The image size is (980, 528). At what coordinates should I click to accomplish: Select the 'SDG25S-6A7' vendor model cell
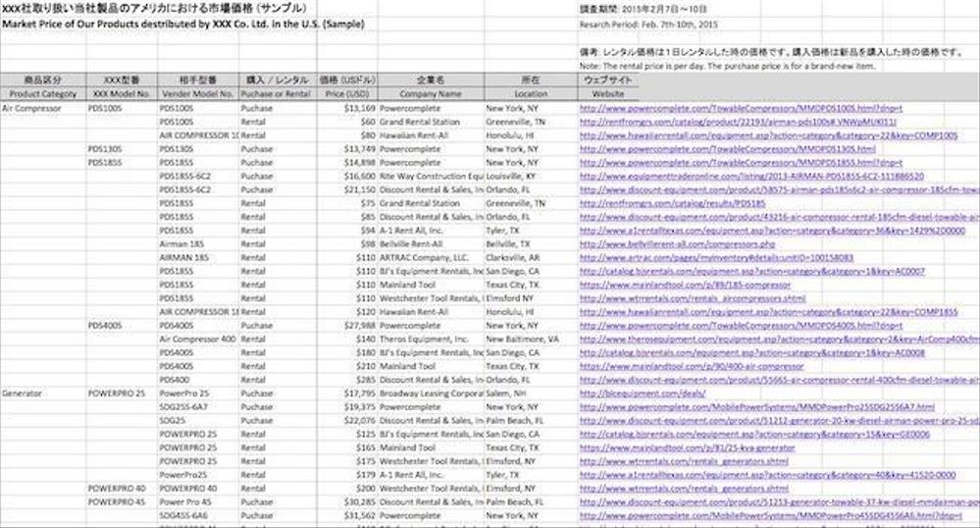pos(198,407)
